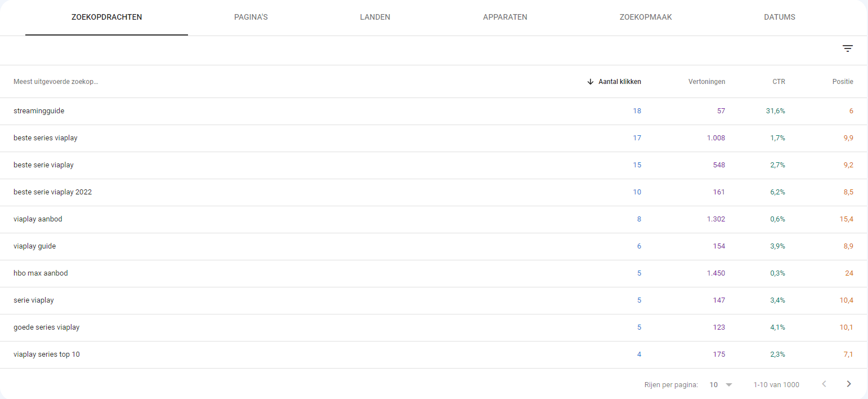Select the beste series viaplay query

[x=46, y=138]
